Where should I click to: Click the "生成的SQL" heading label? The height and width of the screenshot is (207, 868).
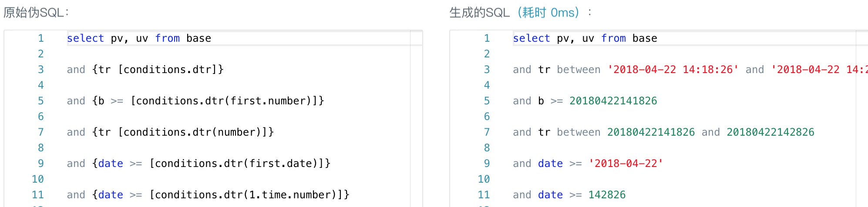coord(479,13)
